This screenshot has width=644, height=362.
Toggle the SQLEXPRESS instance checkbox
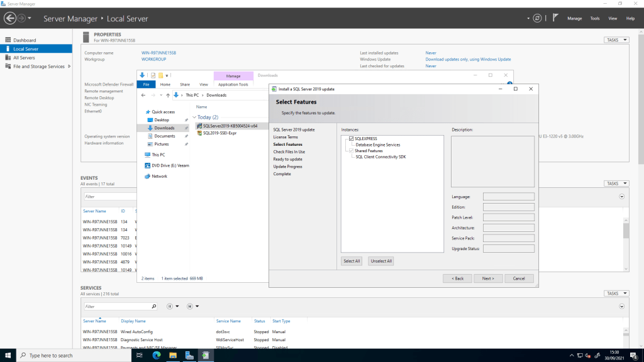coord(352,138)
